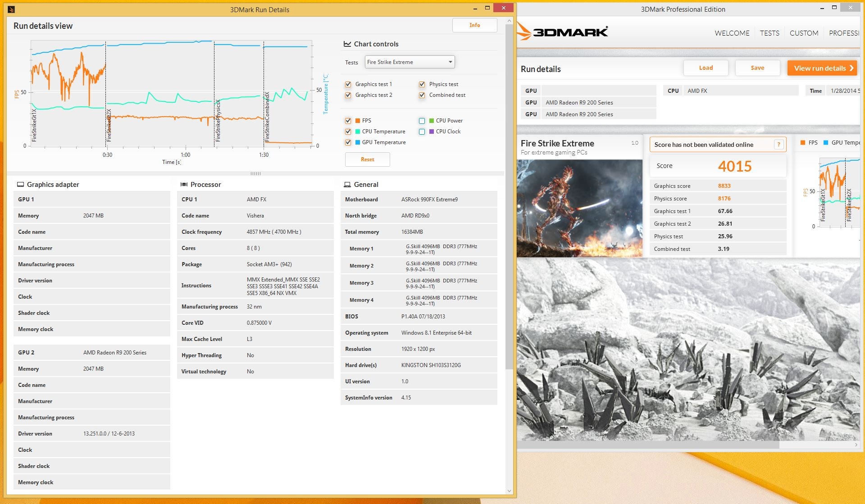The height and width of the screenshot is (504, 865).
Task: Enable the CPU Power series checkbox
Action: click(x=422, y=121)
